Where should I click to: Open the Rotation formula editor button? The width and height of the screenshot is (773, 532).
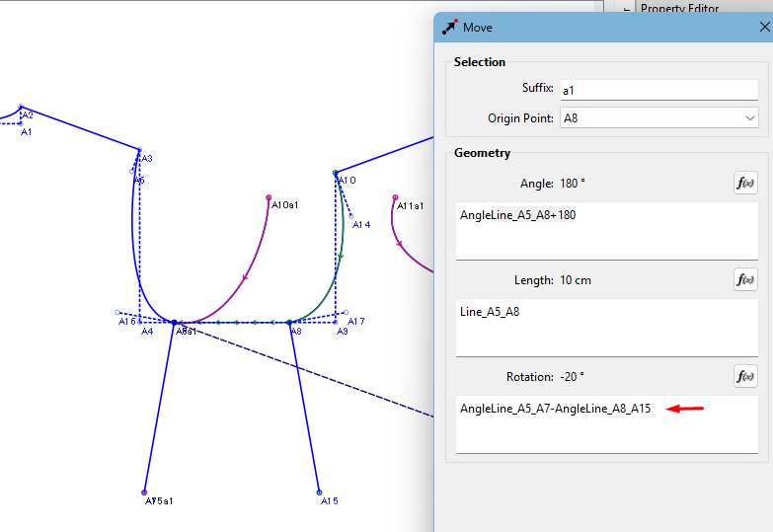(745, 376)
